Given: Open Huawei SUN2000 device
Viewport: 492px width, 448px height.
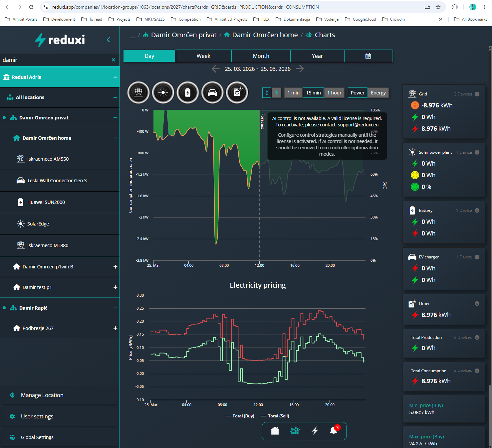Looking at the screenshot, I should [60, 202].
